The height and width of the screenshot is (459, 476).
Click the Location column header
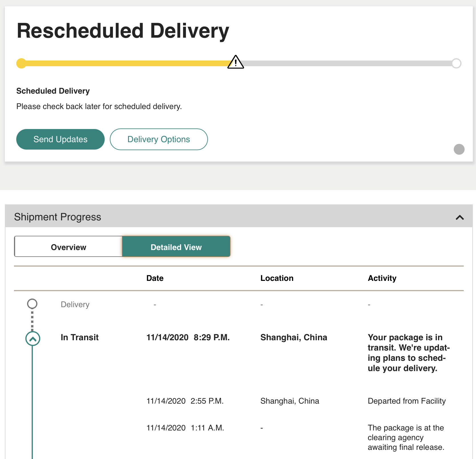277,278
